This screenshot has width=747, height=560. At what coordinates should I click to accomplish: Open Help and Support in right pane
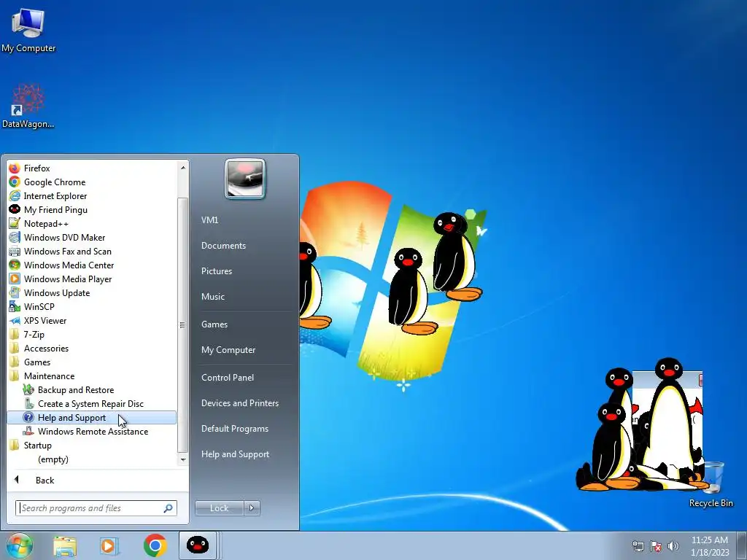click(235, 454)
